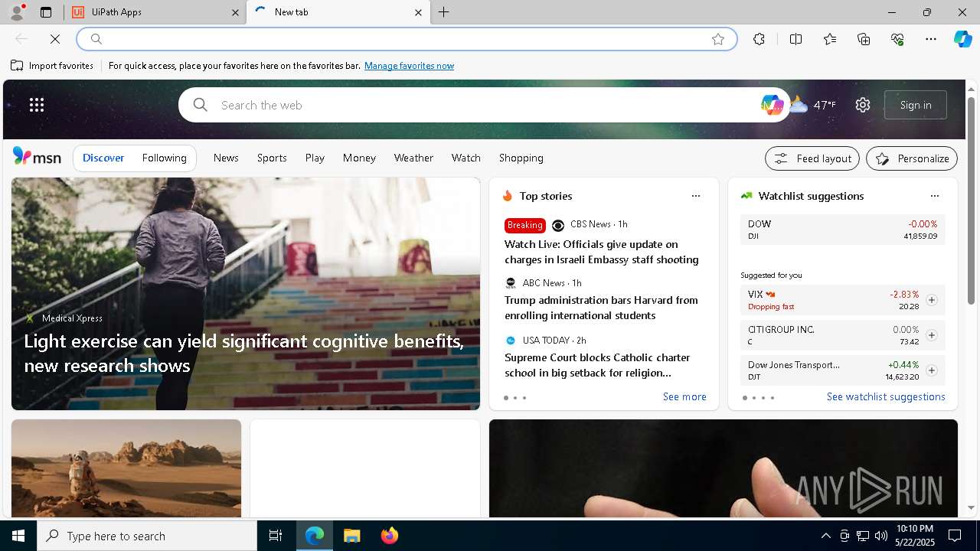Open the Israeli Embassy shooting story
Image resolution: width=980 pixels, height=551 pixels.
coord(601,252)
